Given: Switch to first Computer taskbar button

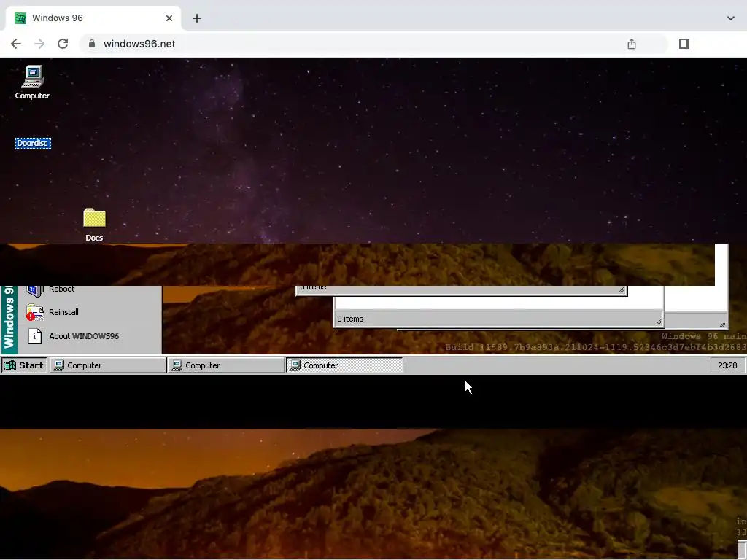Looking at the screenshot, I should coord(108,365).
